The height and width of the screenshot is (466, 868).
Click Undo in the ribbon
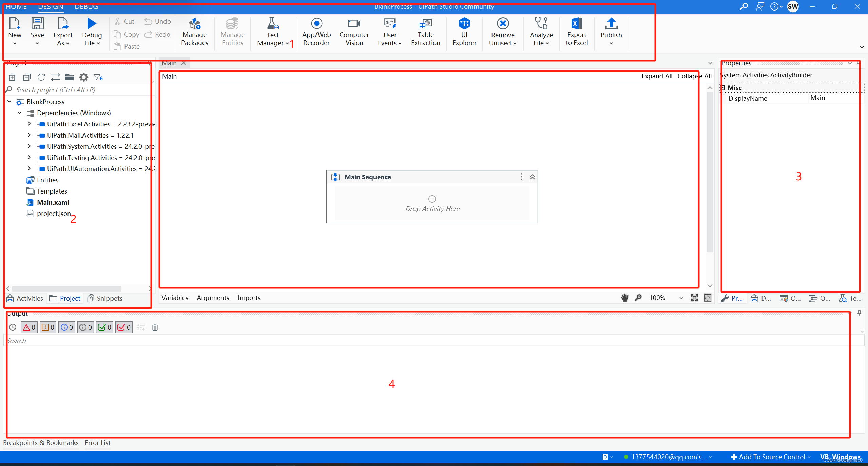[x=157, y=21]
